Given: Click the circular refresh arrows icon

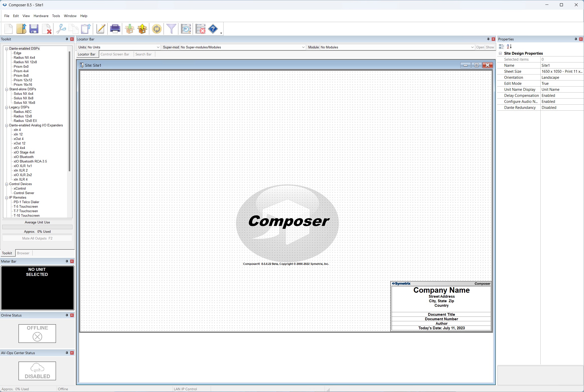Looking at the screenshot, I should 157,29.
